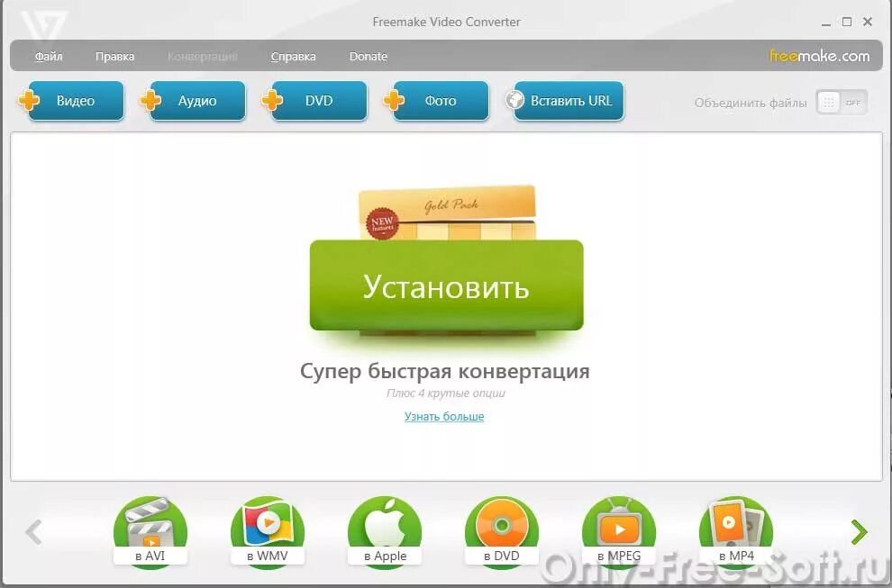The height and width of the screenshot is (588, 892).
Task: Show previous formats with left arrow
Action: coord(34,532)
